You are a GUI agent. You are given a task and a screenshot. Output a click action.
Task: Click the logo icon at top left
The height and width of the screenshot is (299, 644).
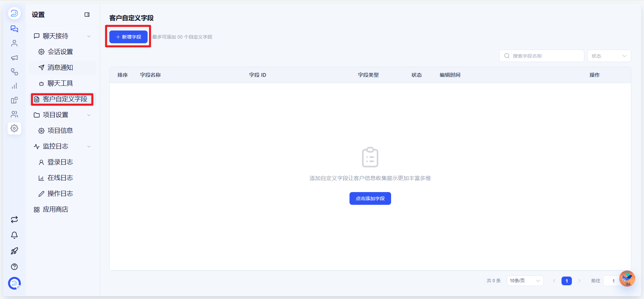point(14,13)
